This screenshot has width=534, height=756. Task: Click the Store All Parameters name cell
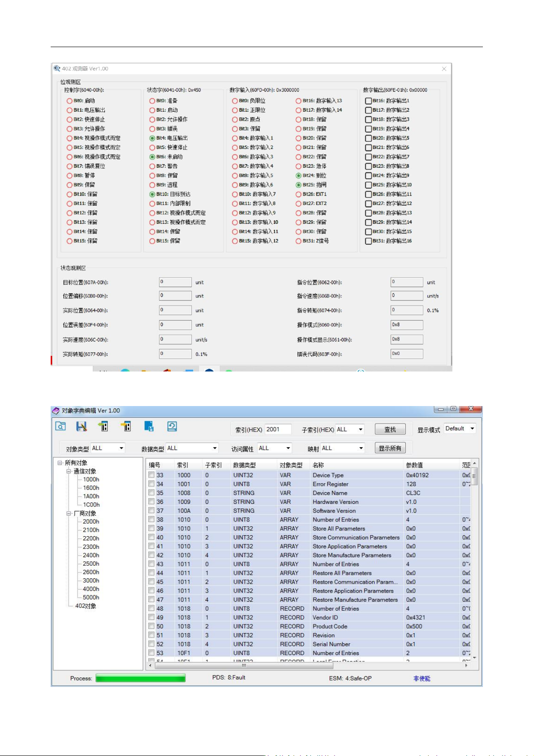[x=339, y=528]
